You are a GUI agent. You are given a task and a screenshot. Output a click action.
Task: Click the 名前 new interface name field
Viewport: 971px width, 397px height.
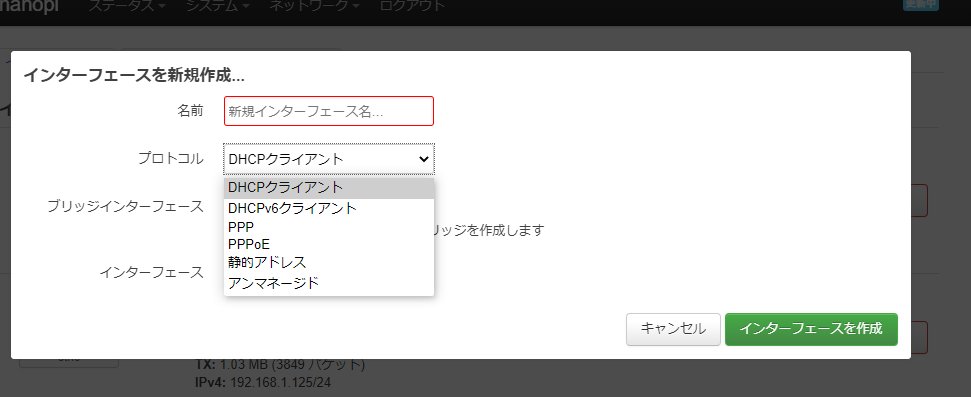point(329,111)
